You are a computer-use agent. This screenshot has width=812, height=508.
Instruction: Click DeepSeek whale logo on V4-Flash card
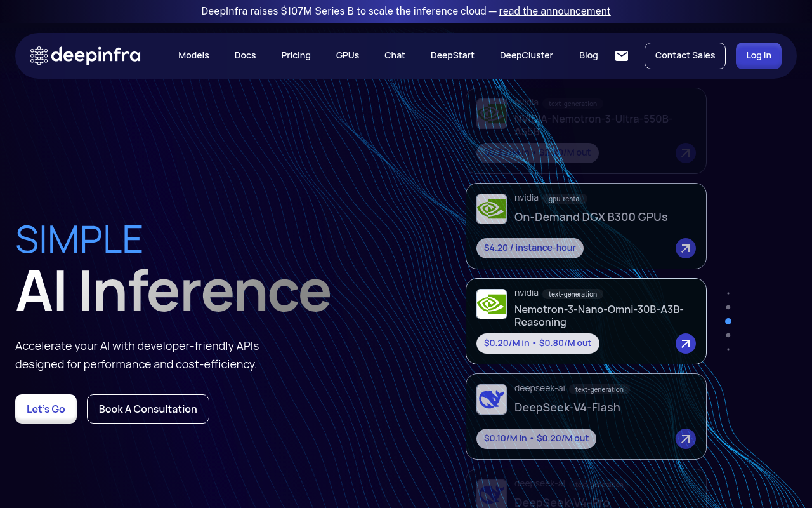(492, 399)
